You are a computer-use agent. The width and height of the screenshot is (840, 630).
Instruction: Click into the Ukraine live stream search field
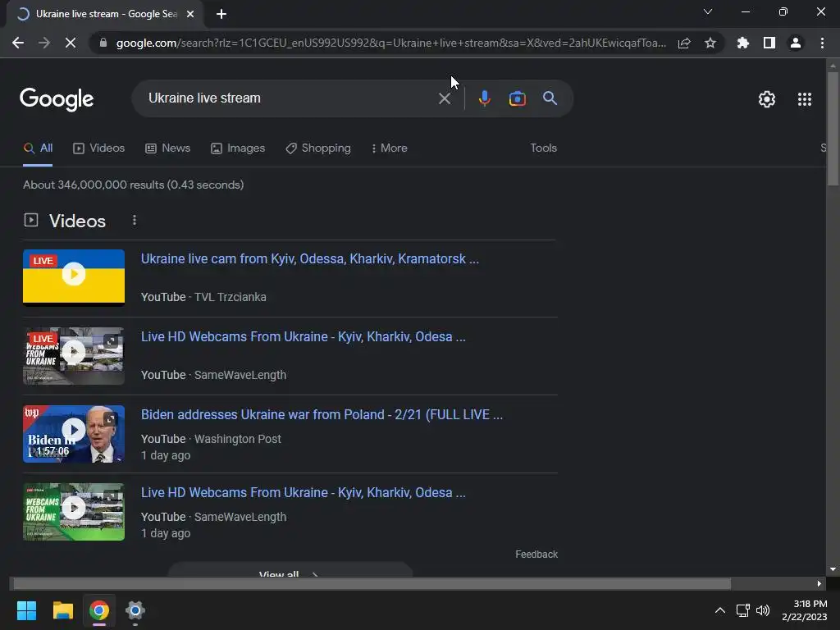[290, 98]
